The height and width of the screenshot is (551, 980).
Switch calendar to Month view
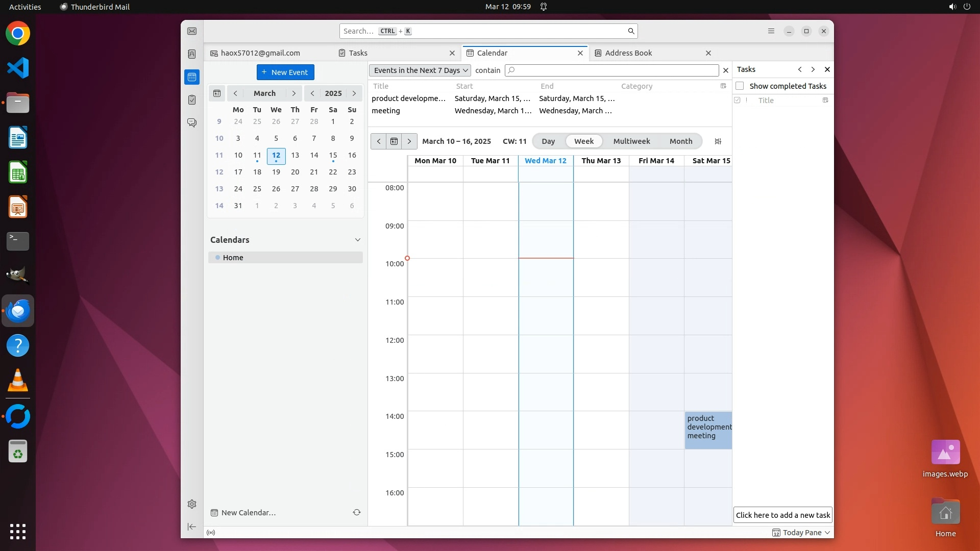[x=680, y=141]
